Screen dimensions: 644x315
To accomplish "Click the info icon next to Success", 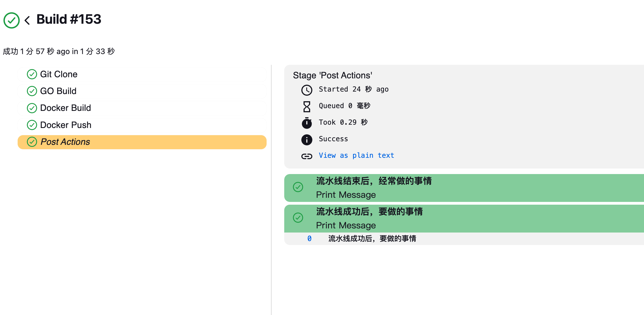I will [x=307, y=140].
